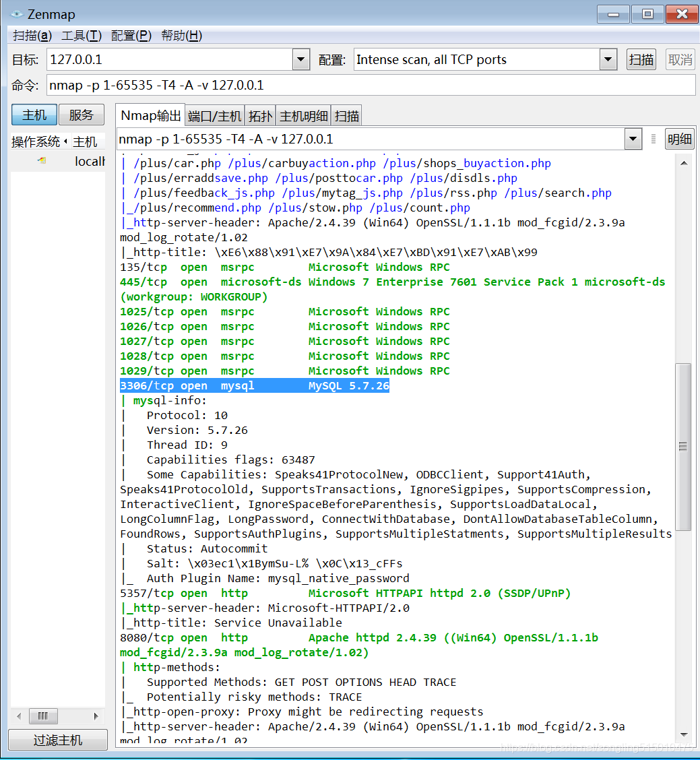This screenshot has width=700, height=760.
Task: Select the localhost entry in host list
Action: 58,161
